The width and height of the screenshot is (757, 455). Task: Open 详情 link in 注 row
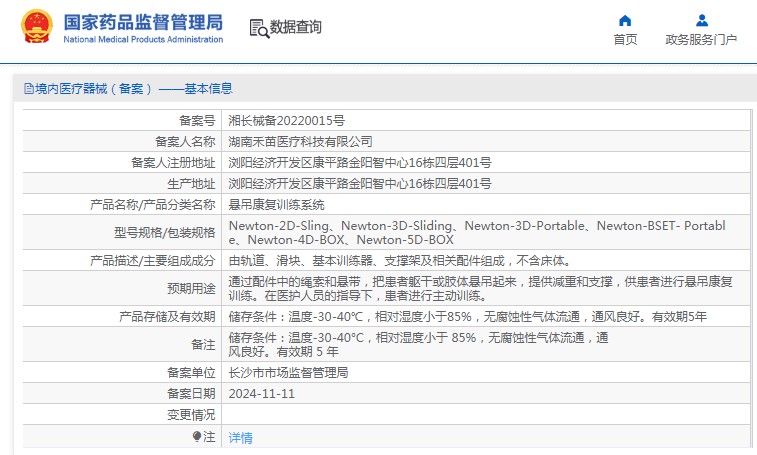[240, 438]
